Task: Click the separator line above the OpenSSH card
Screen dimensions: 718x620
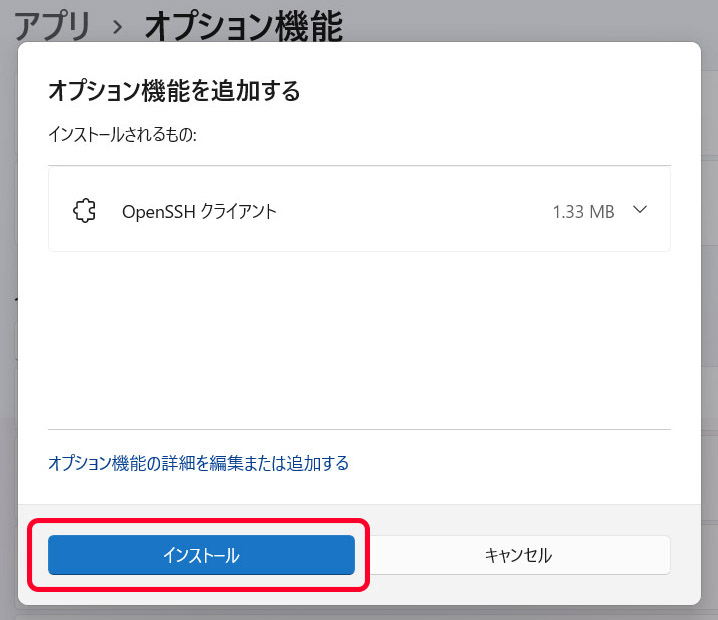Action: [x=359, y=165]
